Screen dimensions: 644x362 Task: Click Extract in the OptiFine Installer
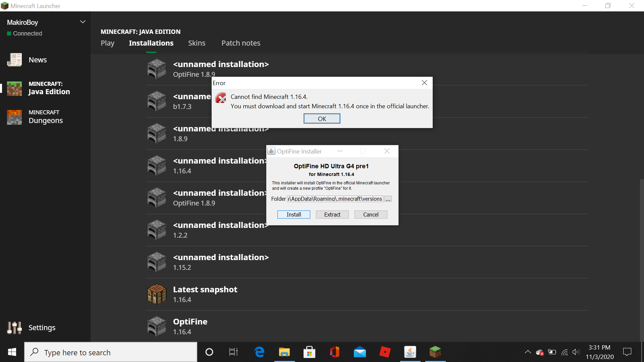(332, 215)
